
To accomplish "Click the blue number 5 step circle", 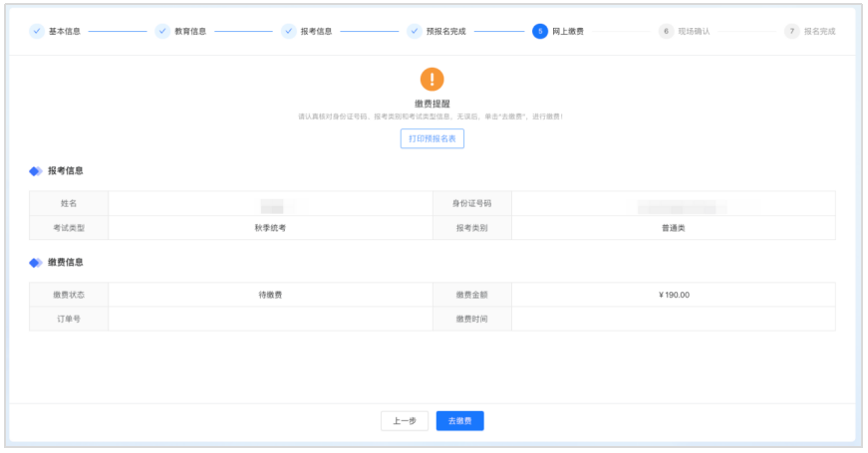I will (539, 31).
